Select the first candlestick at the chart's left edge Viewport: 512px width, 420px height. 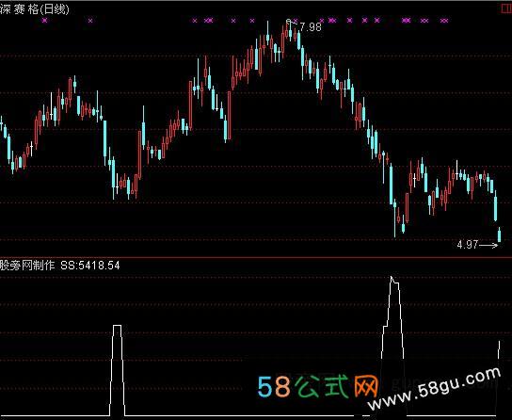tap(1, 123)
